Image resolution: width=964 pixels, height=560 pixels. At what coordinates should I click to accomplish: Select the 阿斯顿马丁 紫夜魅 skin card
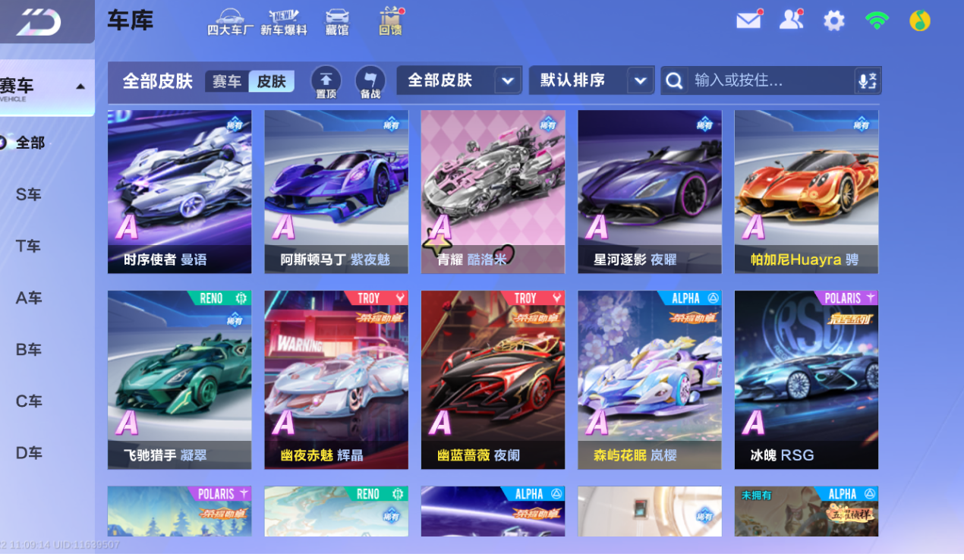pos(336,192)
